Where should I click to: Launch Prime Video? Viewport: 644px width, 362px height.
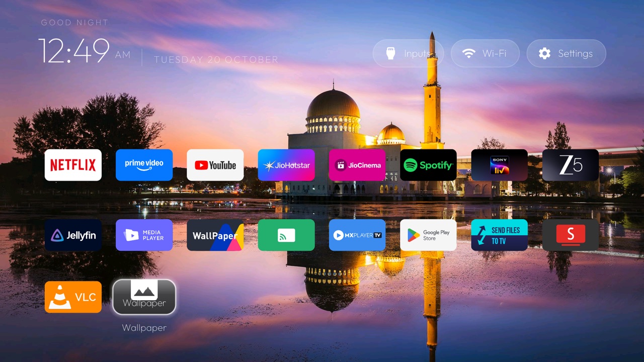point(144,165)
